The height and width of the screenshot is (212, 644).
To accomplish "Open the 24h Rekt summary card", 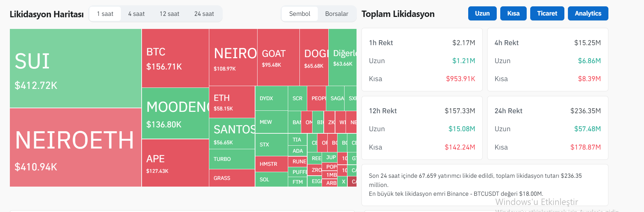I will pos(547,128).
